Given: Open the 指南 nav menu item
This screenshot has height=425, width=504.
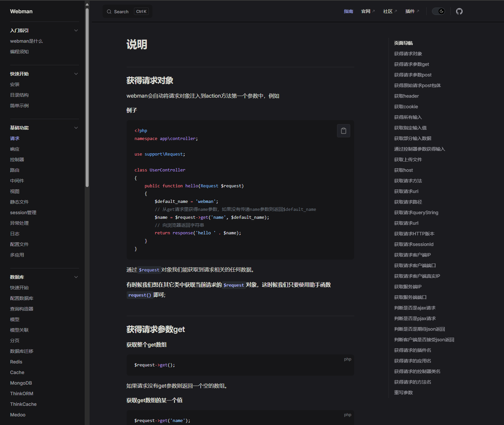Looking at the screenshot, I should tap(349, 11).
